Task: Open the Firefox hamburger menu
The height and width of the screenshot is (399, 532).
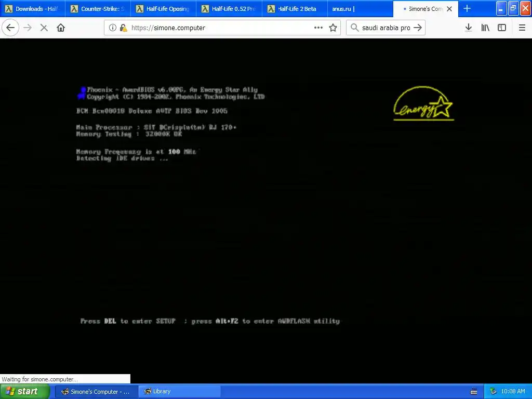Action: point(522,28)
